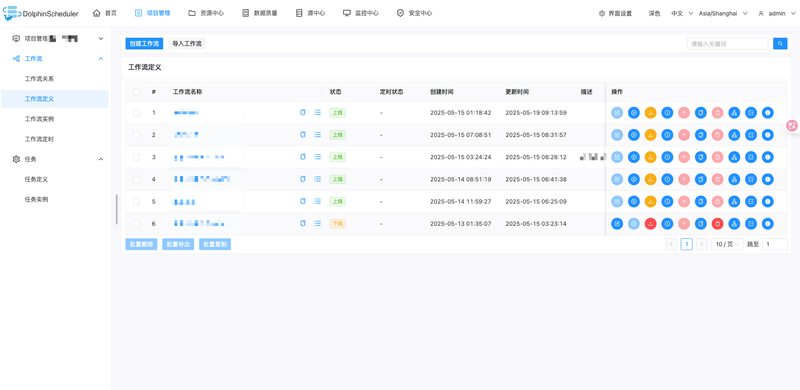Export the workflow in row 1
The width and height of the screenshot is (800, 390).
(x=751, y=112)
